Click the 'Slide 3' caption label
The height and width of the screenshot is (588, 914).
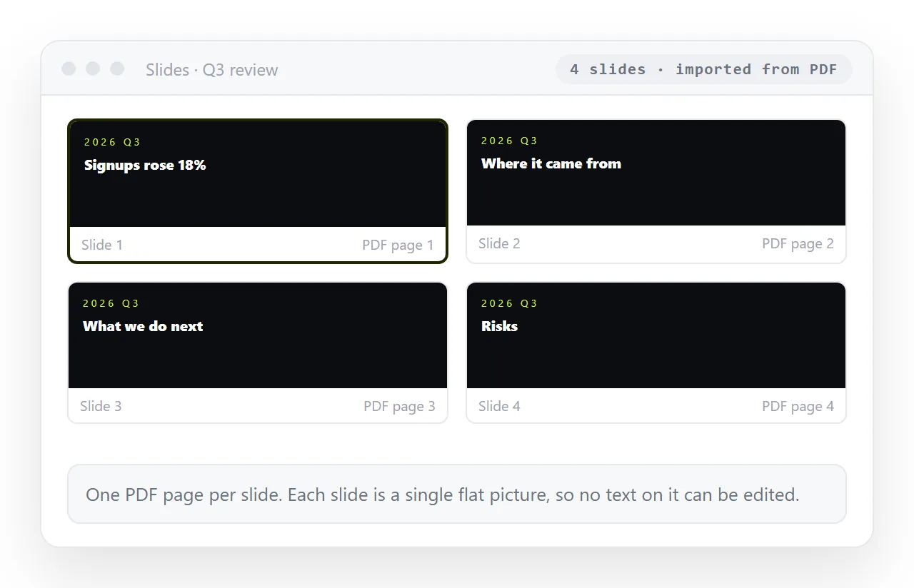(x=101, y=406)
